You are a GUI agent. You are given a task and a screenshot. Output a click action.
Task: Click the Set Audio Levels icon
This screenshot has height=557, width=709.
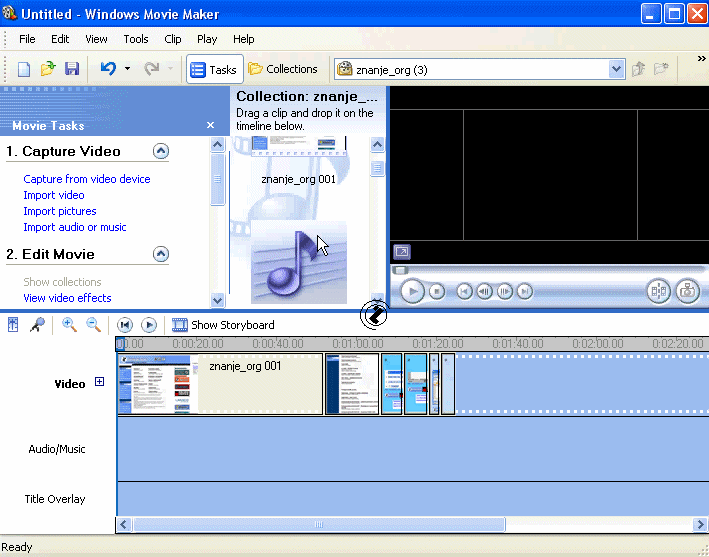[13, 325]
